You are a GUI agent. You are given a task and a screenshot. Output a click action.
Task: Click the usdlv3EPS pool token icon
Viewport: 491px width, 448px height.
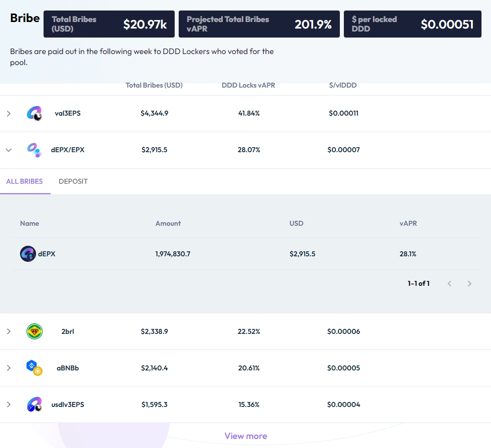[35, 404]
